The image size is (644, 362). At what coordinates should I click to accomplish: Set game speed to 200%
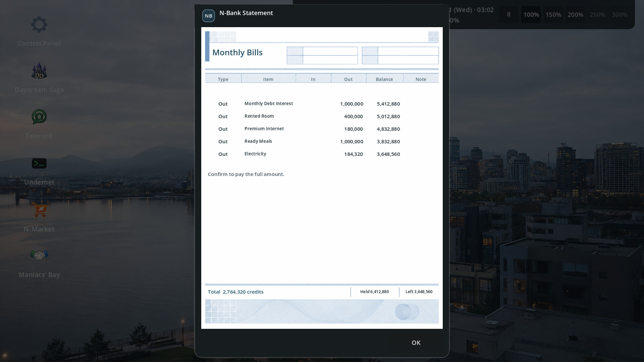tap(575, 14)
